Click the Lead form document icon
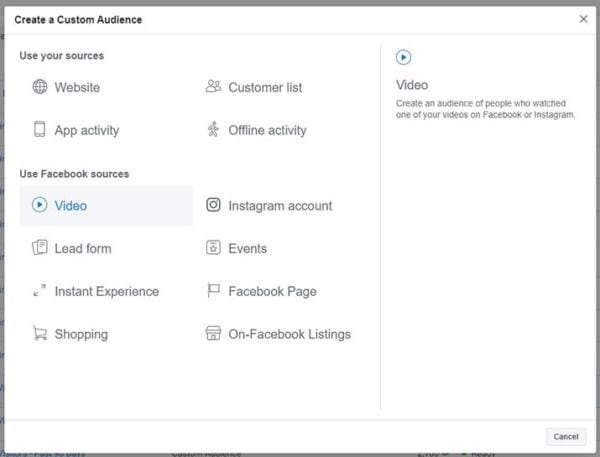This screenshot has height=457, width=600. 40,248
